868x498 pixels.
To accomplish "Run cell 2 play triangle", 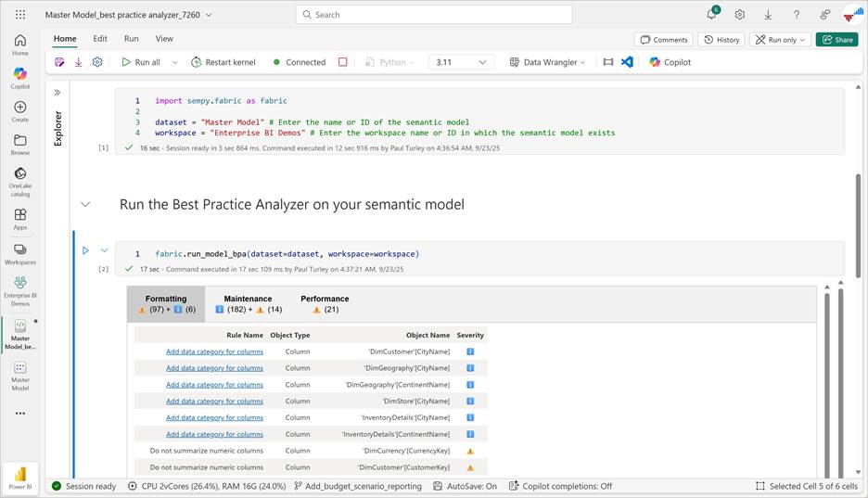I will 85,250.
